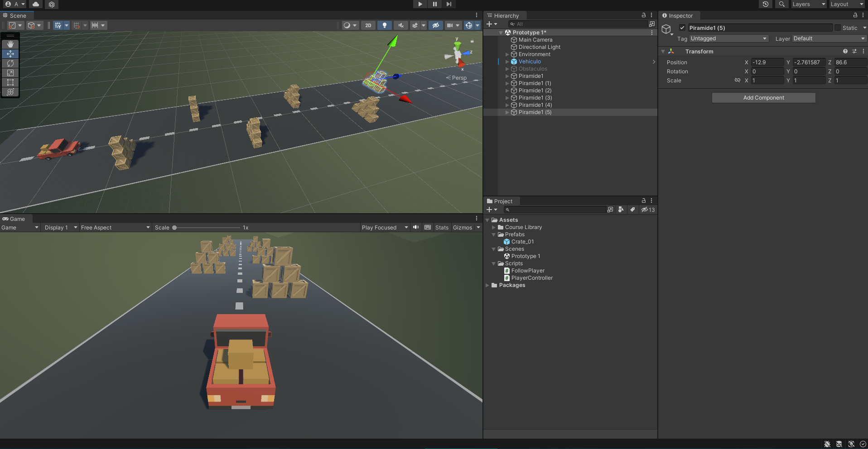Screen dimensions: 868x449
Task: Open the Unity Version Control icon
Action: click(x=52, y=4)
